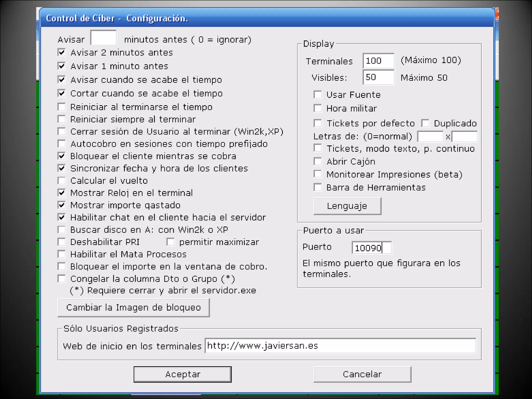The image size is (532, 399).
Task: Check Congelar la columna Dto o Grupo
Action: [x=62, y=279]
